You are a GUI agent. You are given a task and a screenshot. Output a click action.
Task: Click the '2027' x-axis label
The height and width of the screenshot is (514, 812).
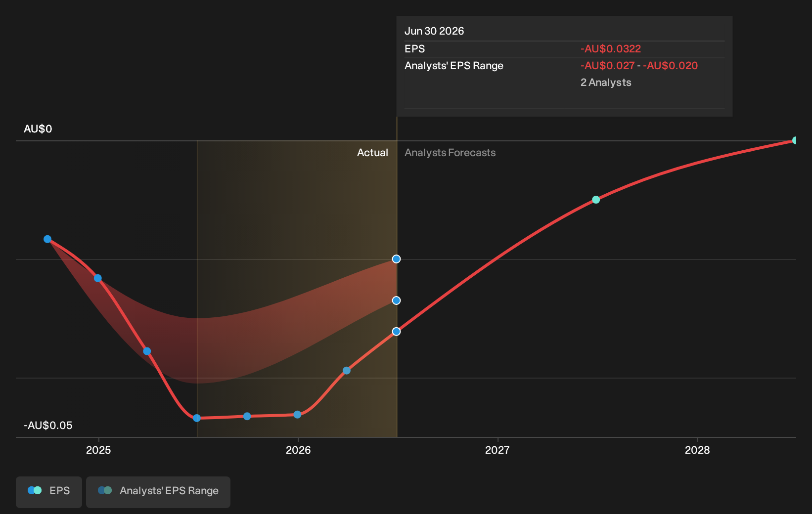click(x=497, y=450)
